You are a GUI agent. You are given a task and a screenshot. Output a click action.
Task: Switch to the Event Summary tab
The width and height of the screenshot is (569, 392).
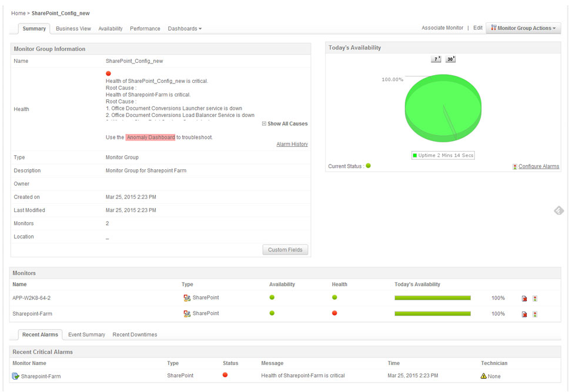86,334
